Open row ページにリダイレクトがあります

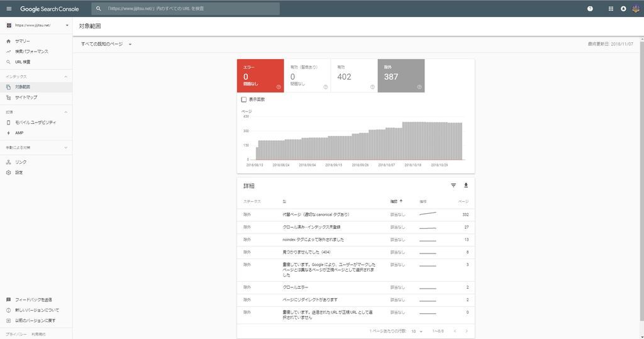(356, 300)
